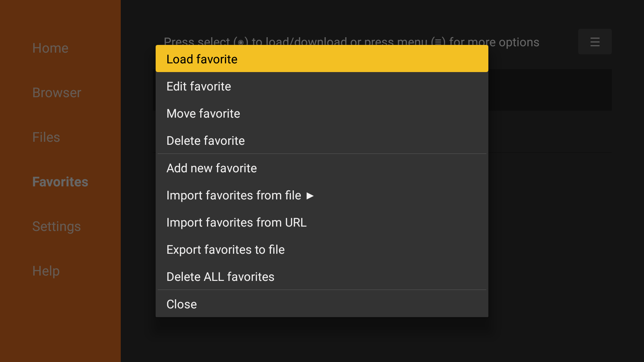Navigate to the Home section

tap(50, 48)
